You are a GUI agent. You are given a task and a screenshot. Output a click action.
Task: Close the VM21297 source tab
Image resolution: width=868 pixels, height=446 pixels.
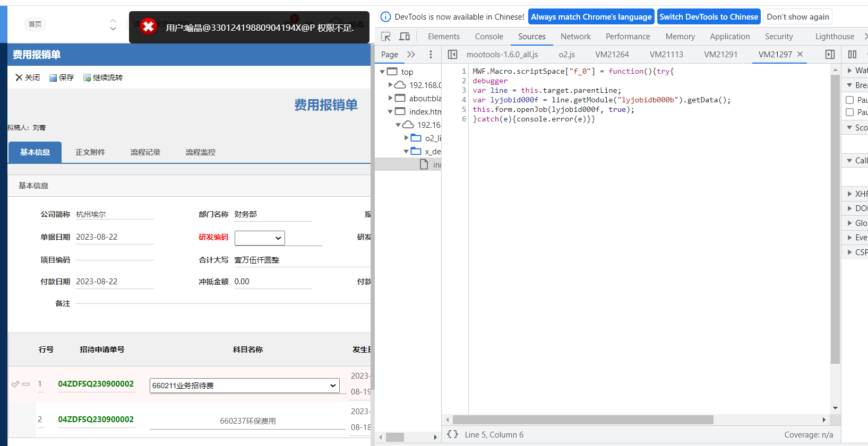(800, 55)
